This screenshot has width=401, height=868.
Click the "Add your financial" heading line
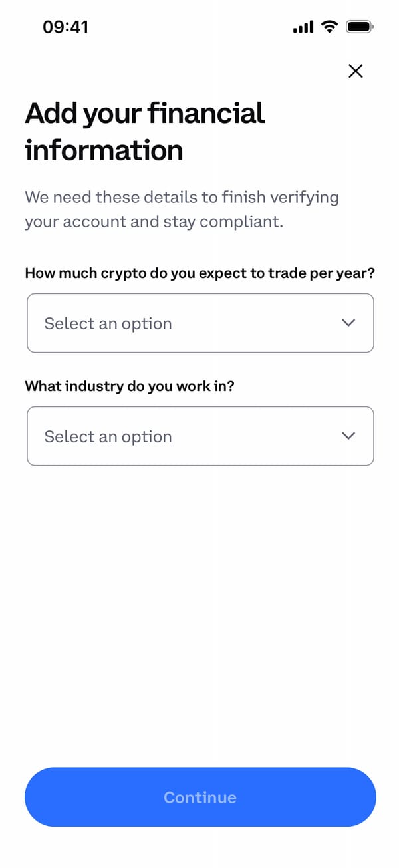click(145, 114)
